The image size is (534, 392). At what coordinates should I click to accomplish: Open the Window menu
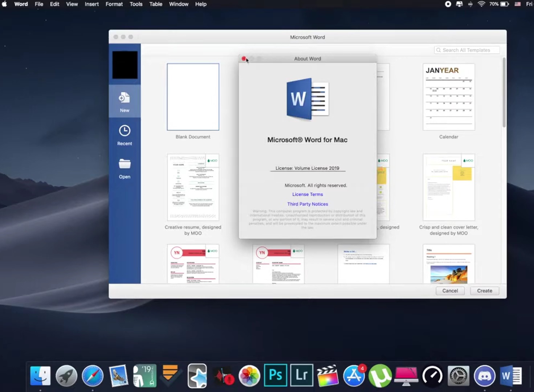tap(179, 4)
